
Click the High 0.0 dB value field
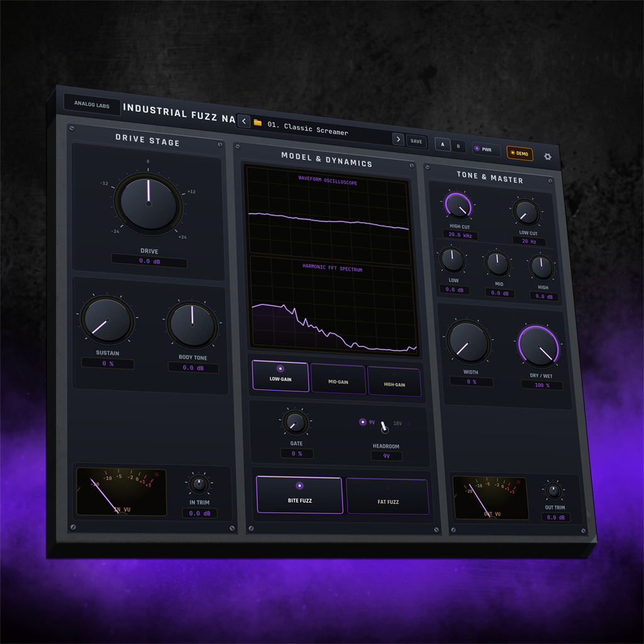pyautogui.click(x=544, y=297)
